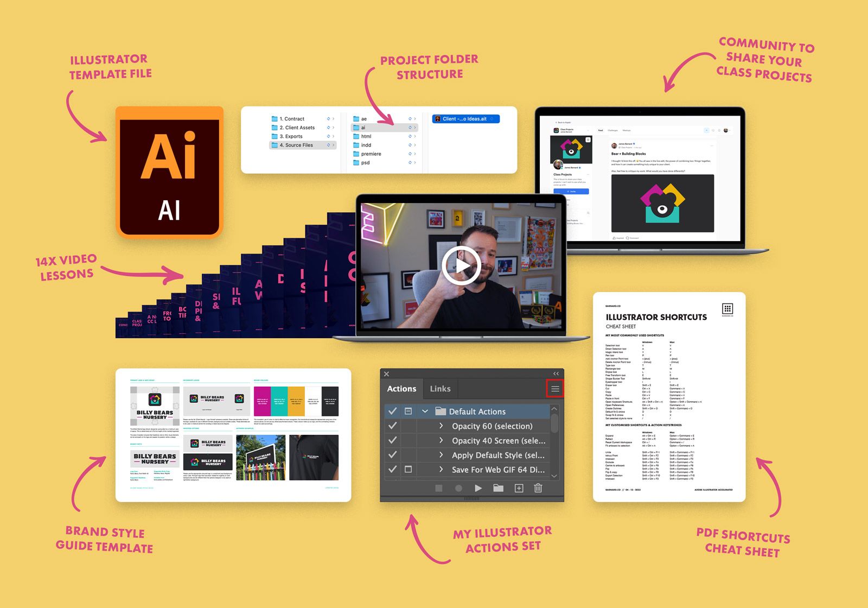868x608 pixels.
Task: Click the Begin Recording circle button
Action: [458, 489]
